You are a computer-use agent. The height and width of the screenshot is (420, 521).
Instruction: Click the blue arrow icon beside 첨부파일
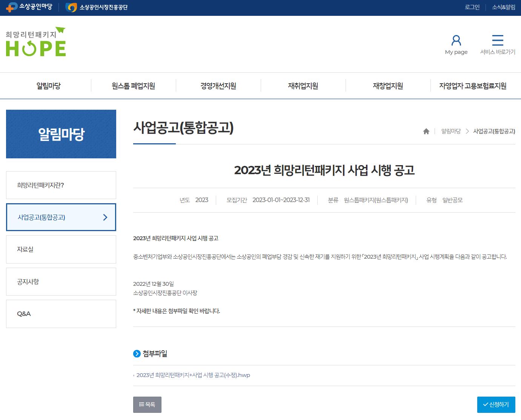pos(137,354)
